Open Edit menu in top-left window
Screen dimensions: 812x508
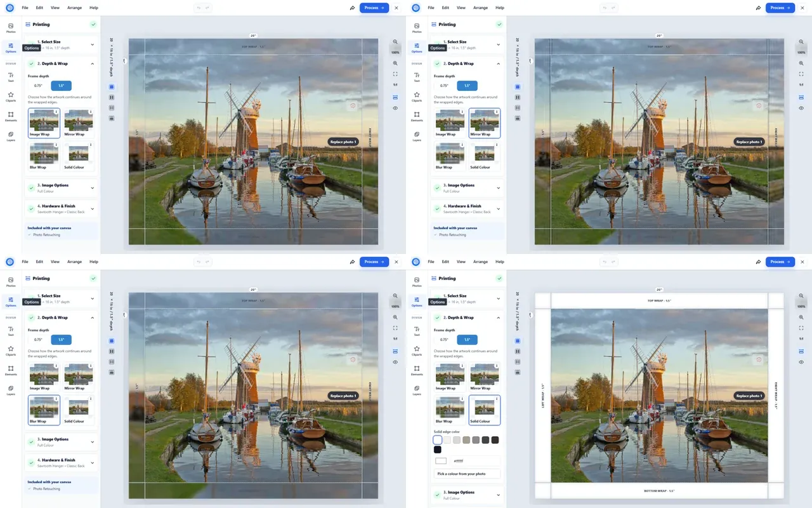pos(39,8)
